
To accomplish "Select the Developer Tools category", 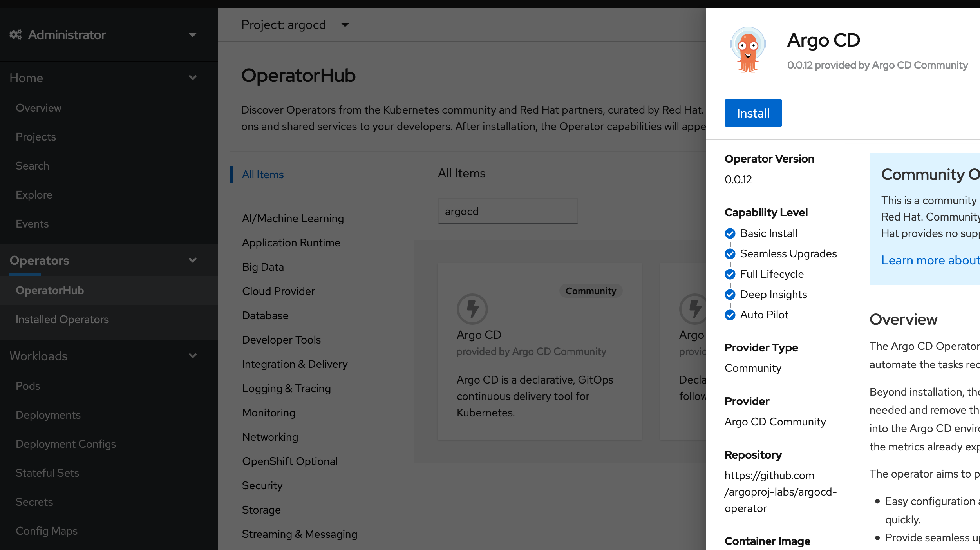I will pyautogui.click(x=281, y=340).
